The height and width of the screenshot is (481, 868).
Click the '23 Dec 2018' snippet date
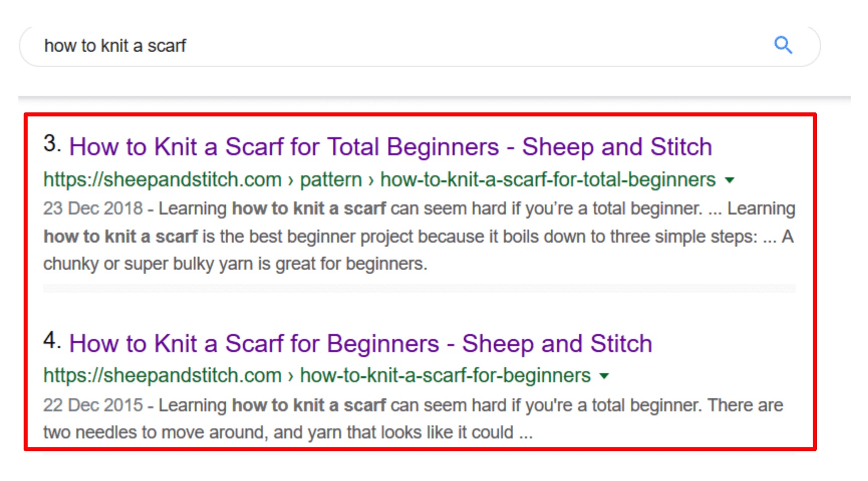93,208
